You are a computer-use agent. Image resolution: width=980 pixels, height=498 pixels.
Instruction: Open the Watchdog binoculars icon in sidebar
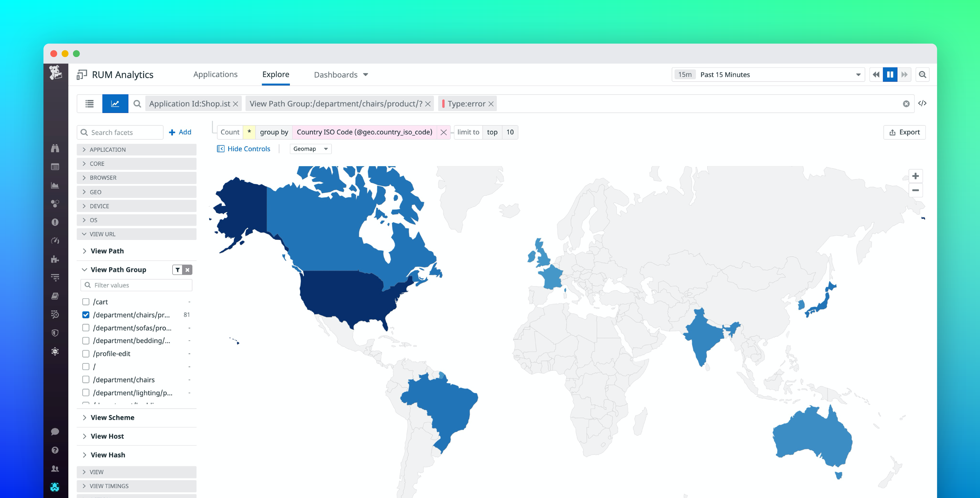point(55,148)
